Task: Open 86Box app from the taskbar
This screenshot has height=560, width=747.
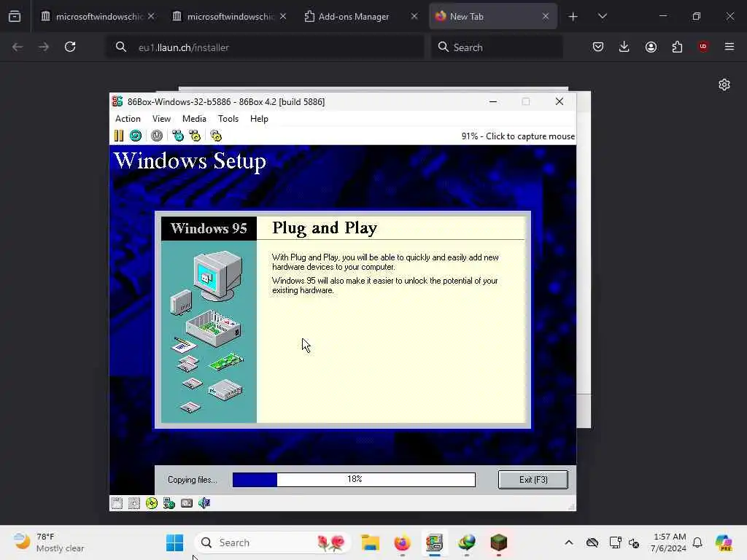Action: coord(435,542)
